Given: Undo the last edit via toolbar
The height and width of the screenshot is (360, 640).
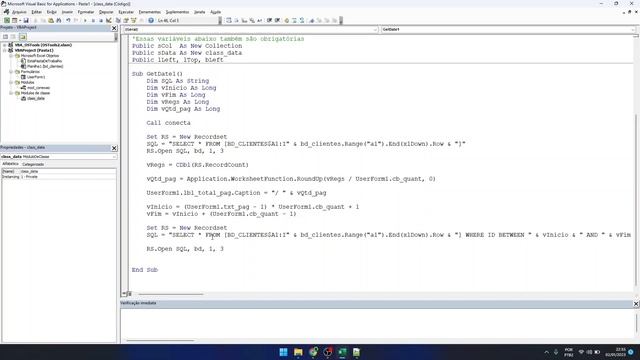Looking at the screenshot, I should coord(68,20).
